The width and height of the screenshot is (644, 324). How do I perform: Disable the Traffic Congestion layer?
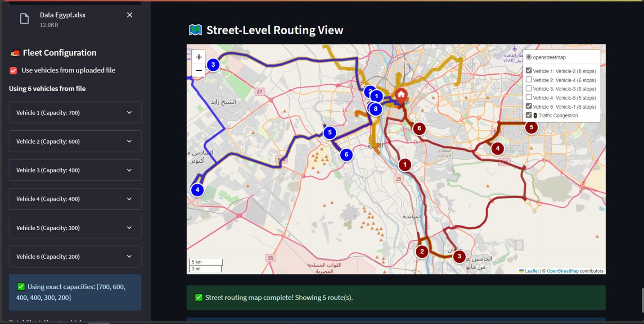coord(529,115)
